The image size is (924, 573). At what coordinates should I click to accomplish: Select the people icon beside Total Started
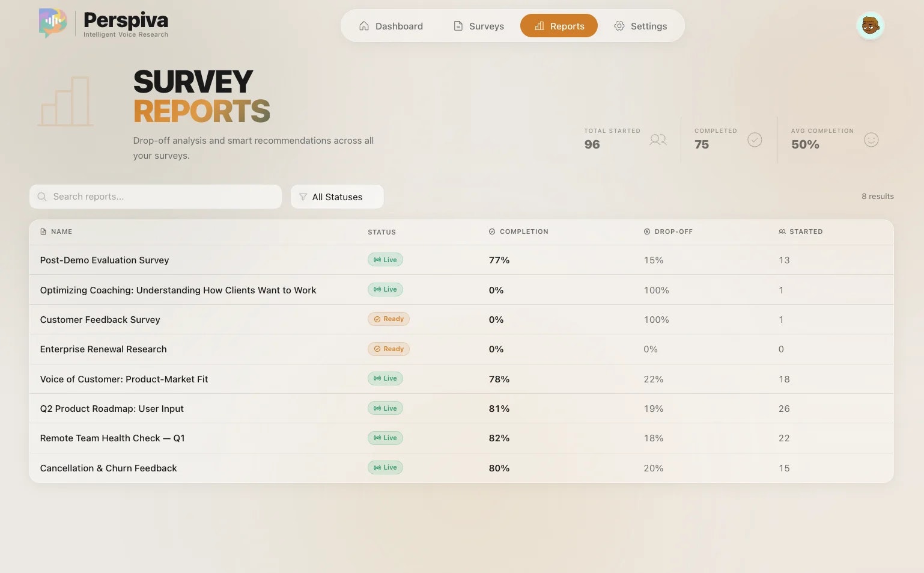(x=658, y=139)
